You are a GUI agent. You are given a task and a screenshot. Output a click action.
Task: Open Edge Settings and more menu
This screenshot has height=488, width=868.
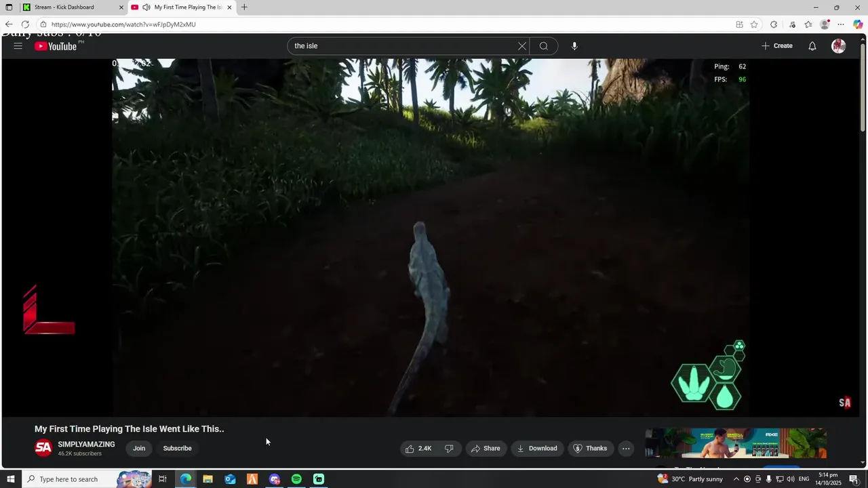pyautogui.click(x=841, y=24)
